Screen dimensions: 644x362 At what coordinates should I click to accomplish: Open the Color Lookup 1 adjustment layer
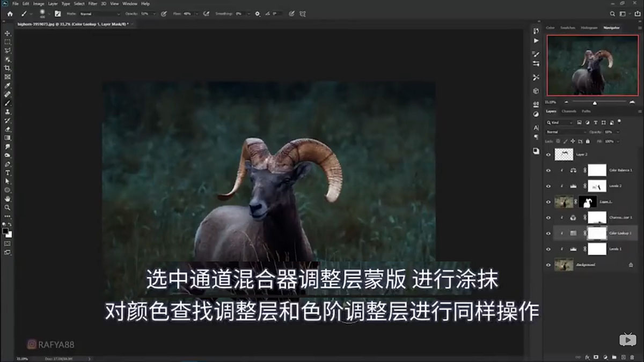point(573,233)
